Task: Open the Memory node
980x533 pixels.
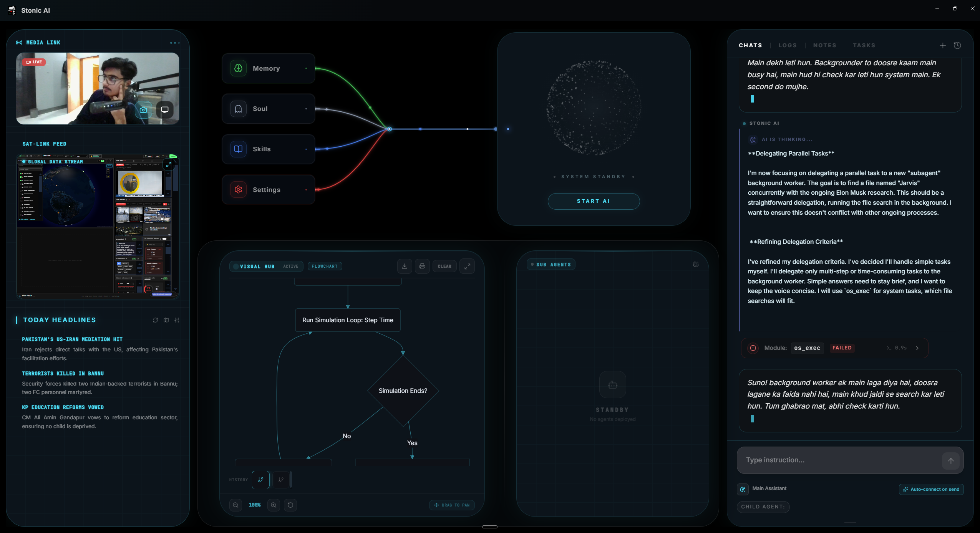Action: click(x=268, y=68)
